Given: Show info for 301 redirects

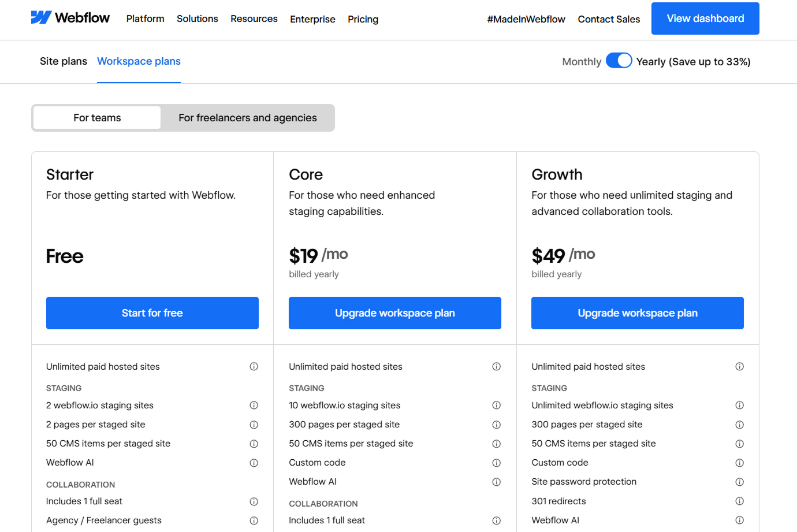Looking at the screenshot, I should [739, 501].
